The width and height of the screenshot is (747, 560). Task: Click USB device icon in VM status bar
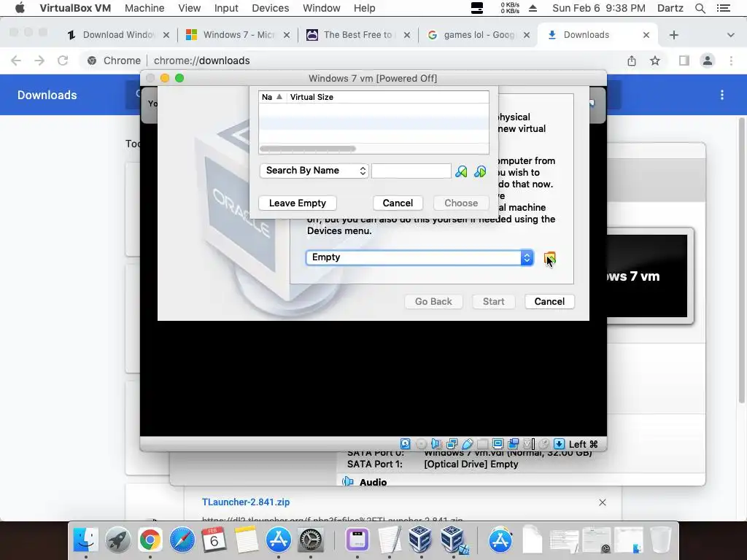[x=468, y=444]
